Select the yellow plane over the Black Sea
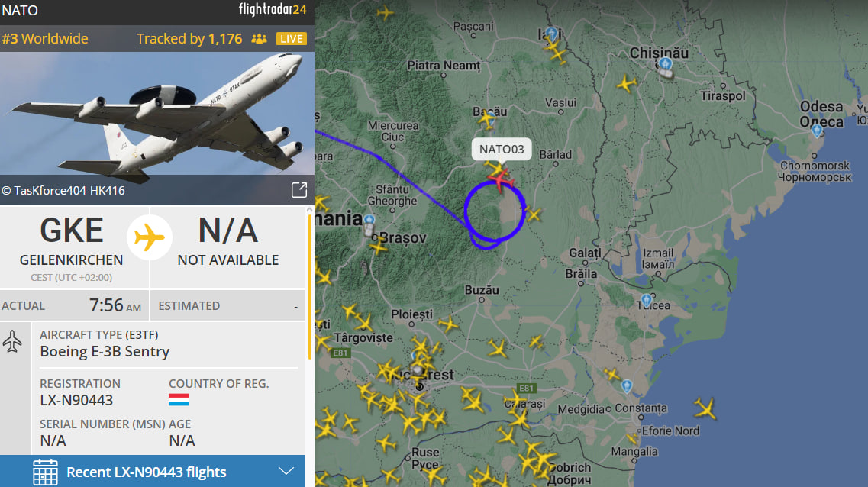The height and width of the screenshot is (487, 868). click(705, 408)
